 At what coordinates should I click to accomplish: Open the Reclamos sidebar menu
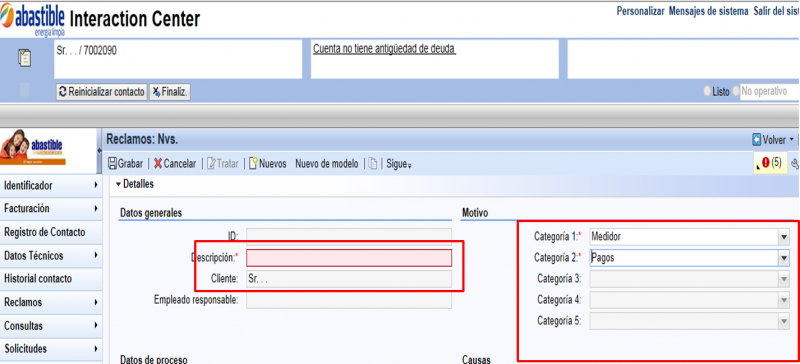[x=51, y=302]
